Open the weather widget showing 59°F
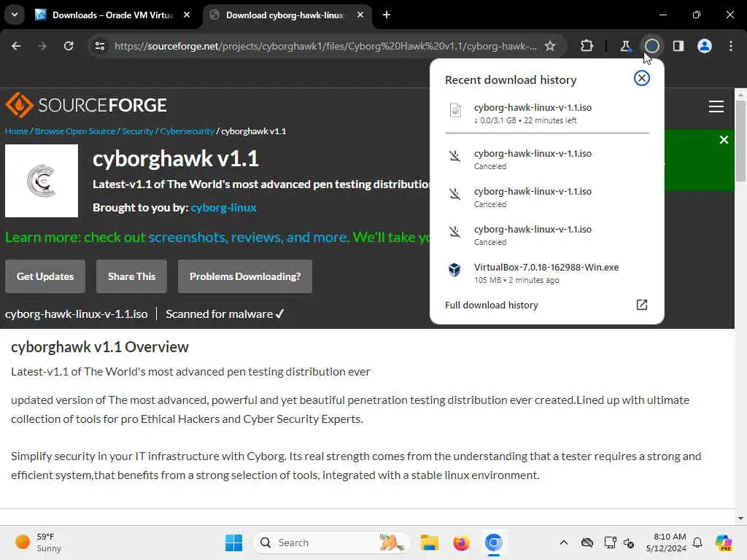The image size is (747, 560). [x=38, y=542]
